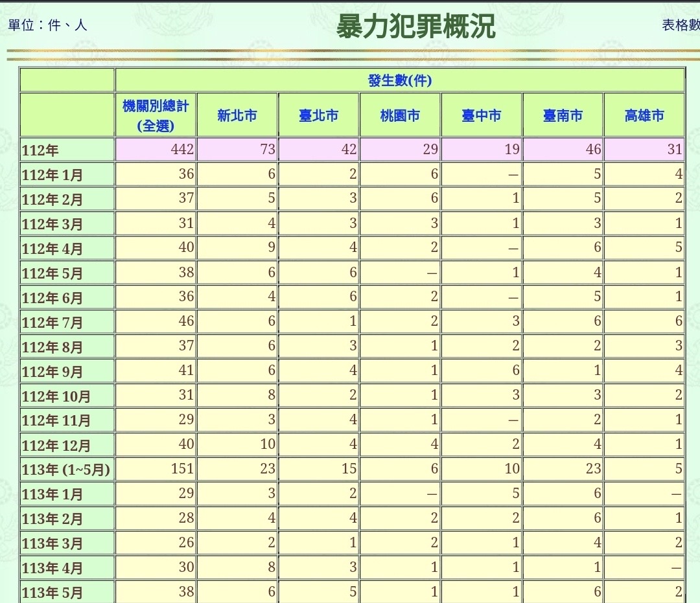Click the 臺南市 column header

[563, 116]
